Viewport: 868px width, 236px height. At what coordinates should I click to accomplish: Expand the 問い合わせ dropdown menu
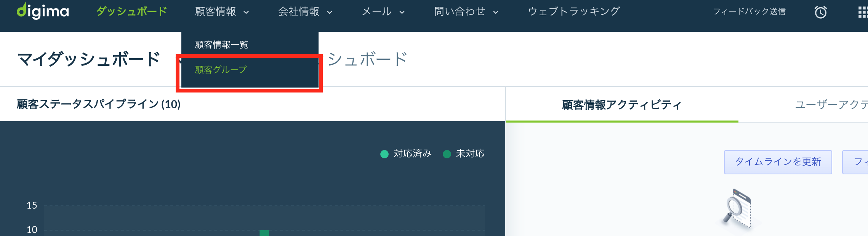466,12
